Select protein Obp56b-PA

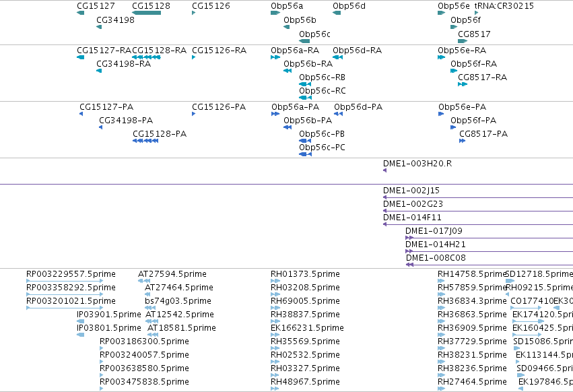308,121
